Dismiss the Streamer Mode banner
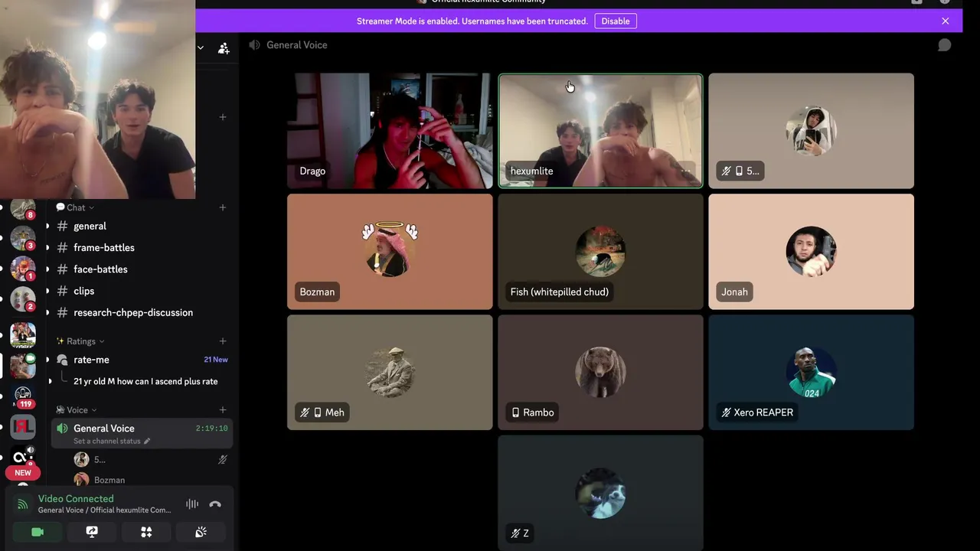 tap(945, 21)
